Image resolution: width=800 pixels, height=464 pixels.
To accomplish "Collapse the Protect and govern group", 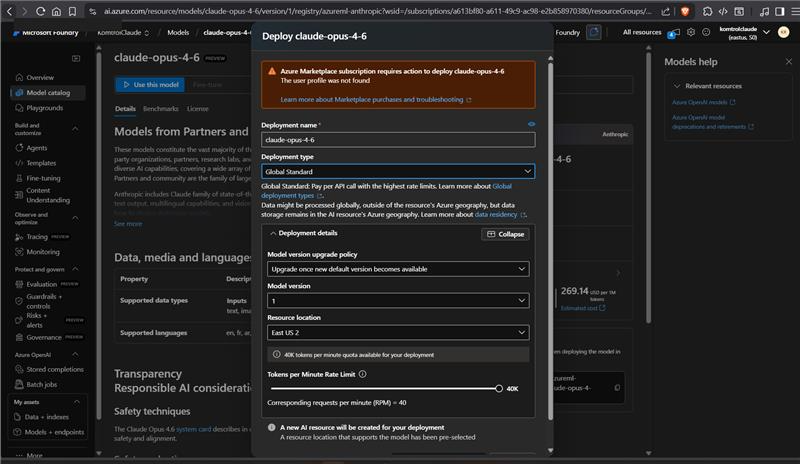I will pos(75,268).
